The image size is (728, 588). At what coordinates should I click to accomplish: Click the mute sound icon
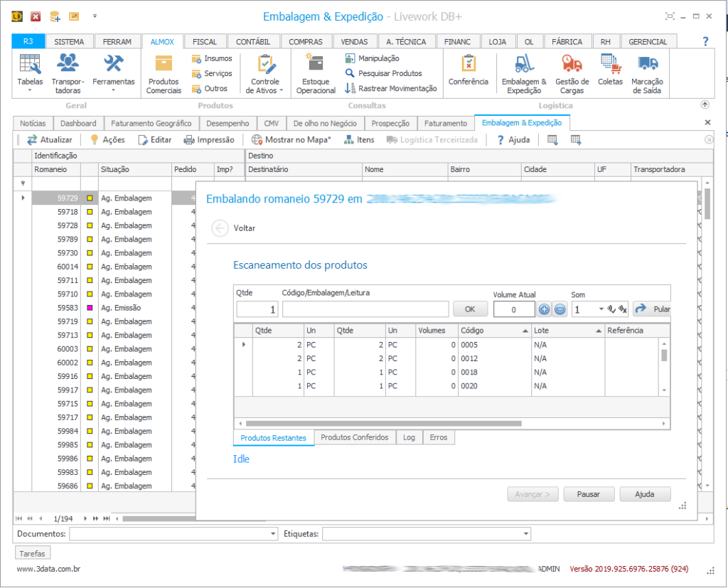623,309
